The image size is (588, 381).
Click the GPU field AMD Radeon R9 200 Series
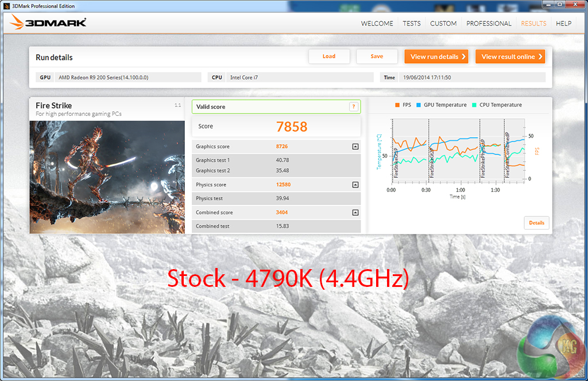[128, 77]
